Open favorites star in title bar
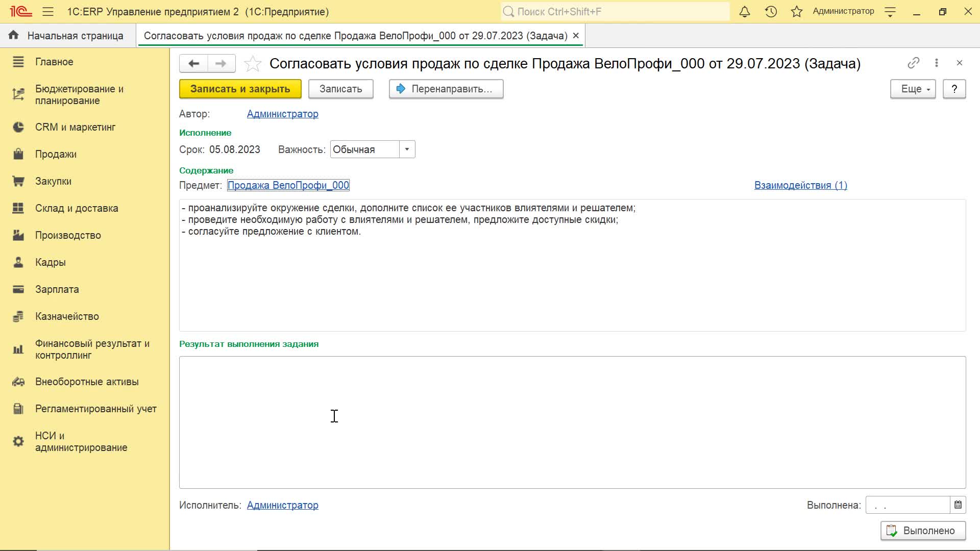The width and height of the screenshot is (980, 551). [796, 11]
